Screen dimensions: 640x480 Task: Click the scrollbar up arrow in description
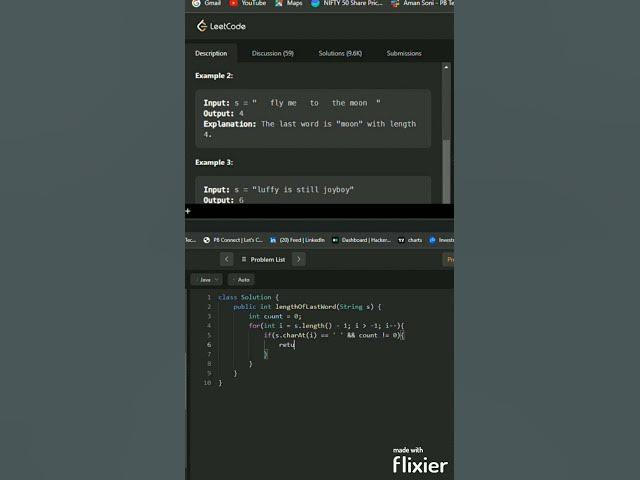point(446,67)
